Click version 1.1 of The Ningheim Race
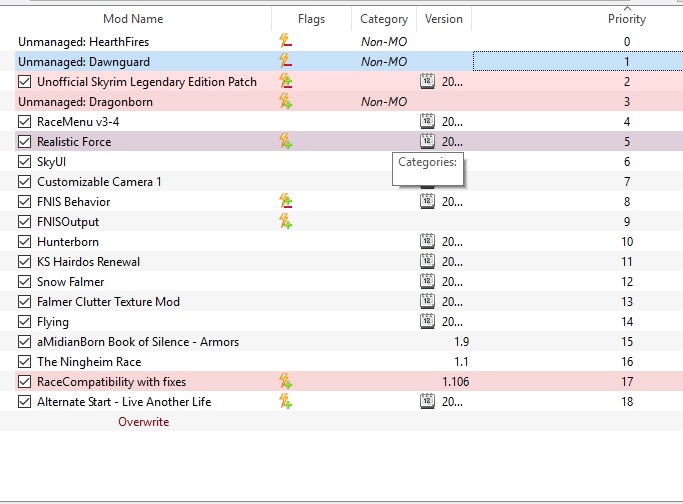Viewport: 683px width, 504px height. pyautogui.click(x=461, y=362)
